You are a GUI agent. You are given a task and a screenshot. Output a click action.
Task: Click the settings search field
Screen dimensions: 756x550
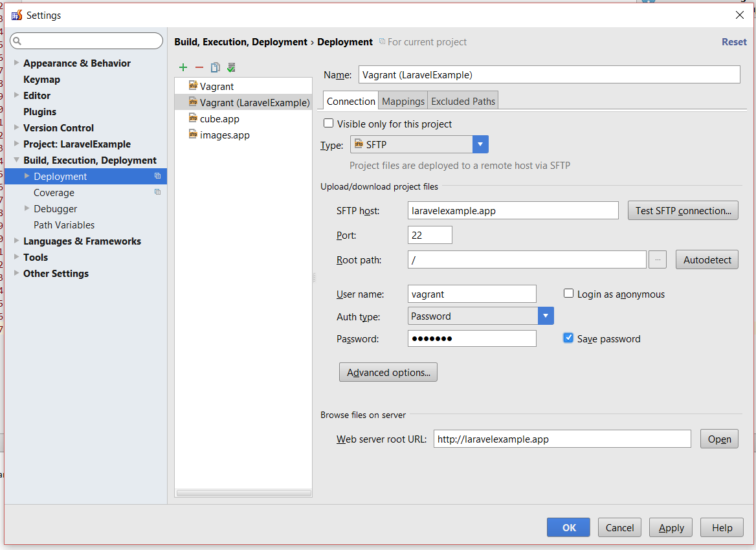pos(87,41)
